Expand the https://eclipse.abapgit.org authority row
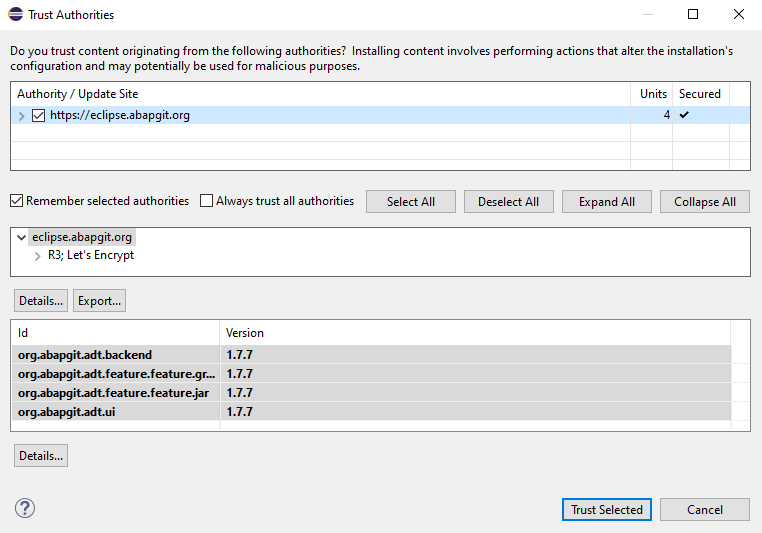 pyautogui.click(x=22, y=115)
